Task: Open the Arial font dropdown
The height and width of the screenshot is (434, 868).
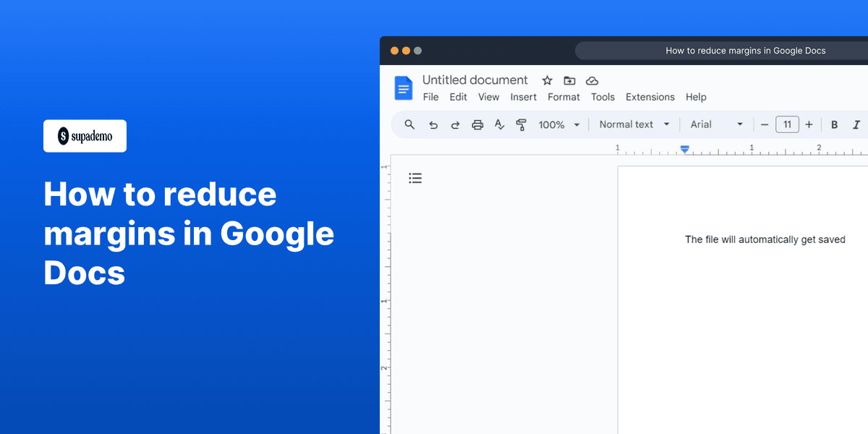Action: [715, 124]
